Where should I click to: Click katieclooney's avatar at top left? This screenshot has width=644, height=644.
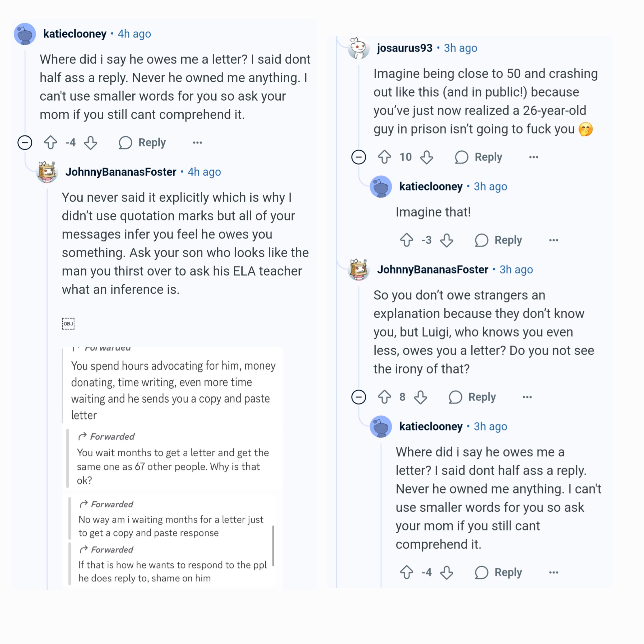click(25, 34)
